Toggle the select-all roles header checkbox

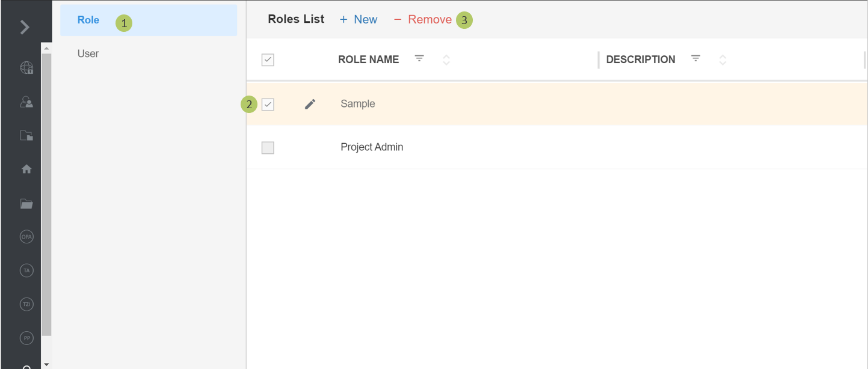coord(268,60)
